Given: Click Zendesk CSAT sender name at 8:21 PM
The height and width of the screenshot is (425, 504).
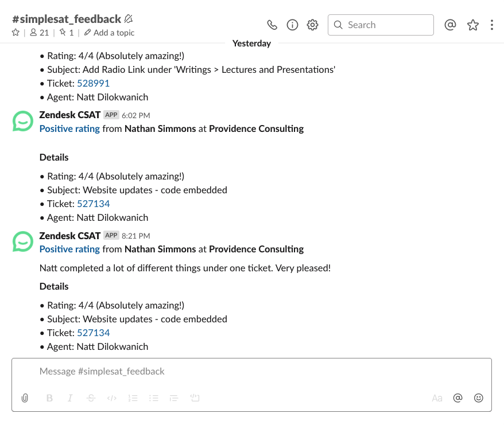Looking at the screenshot, I should tap(70, 236).
